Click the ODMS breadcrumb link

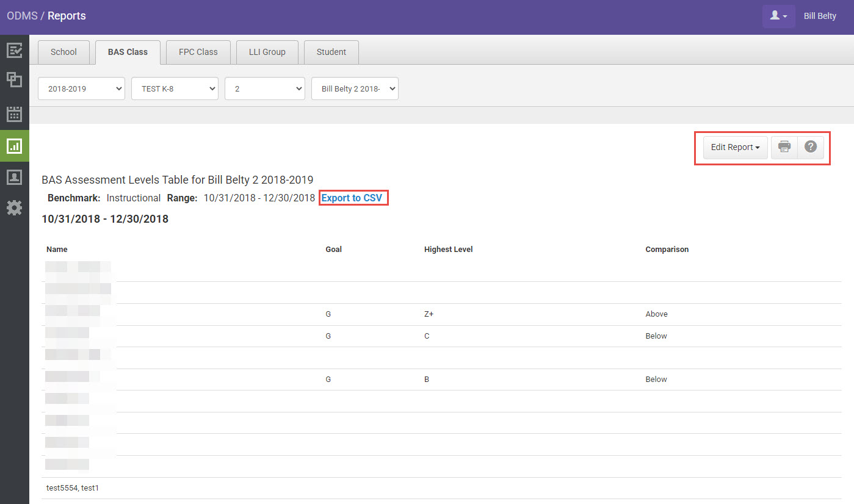tap(22, 16)
